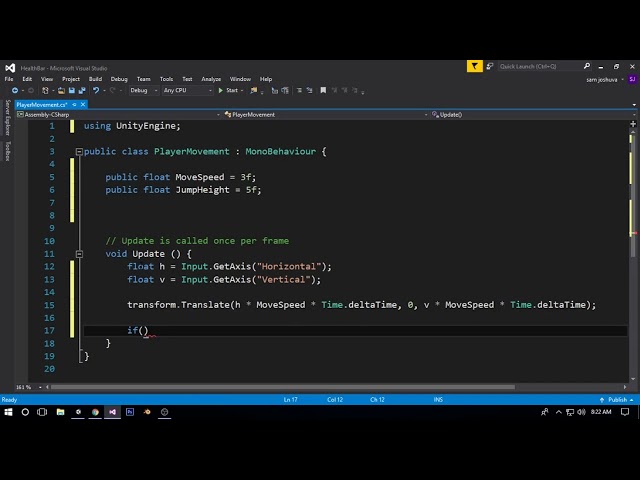Viewport: 640px width, 480px height.
Task: Open Photoshop from the taskbar
Action: click(130, 412)
